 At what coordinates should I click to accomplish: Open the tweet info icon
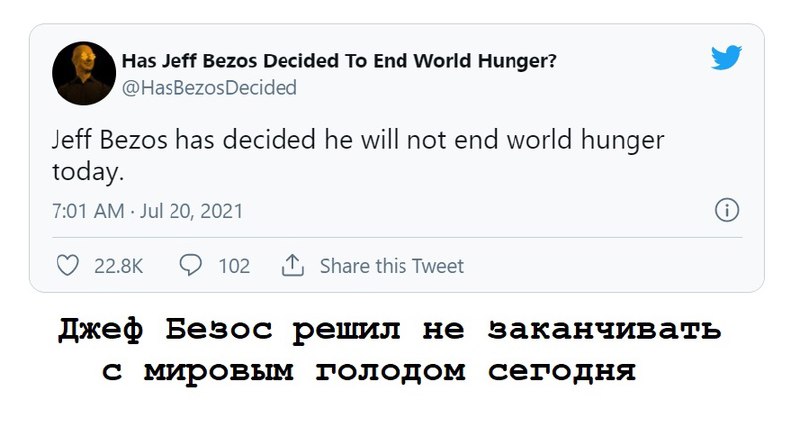tap(727, 211)
